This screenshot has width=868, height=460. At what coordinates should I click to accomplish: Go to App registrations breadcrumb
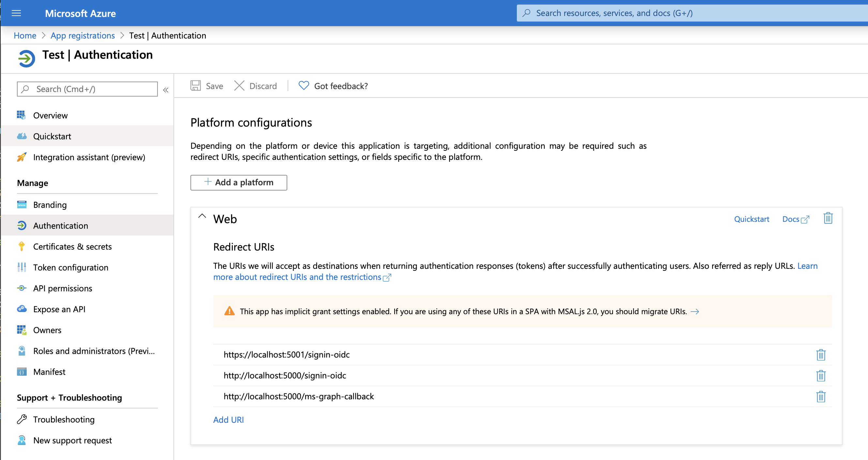(x=82, y=36)
